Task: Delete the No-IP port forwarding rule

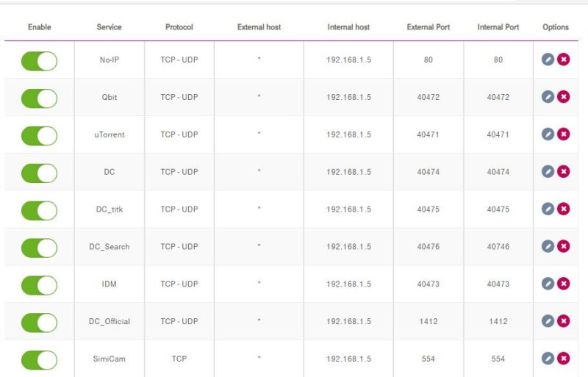Action: point(564,60)
